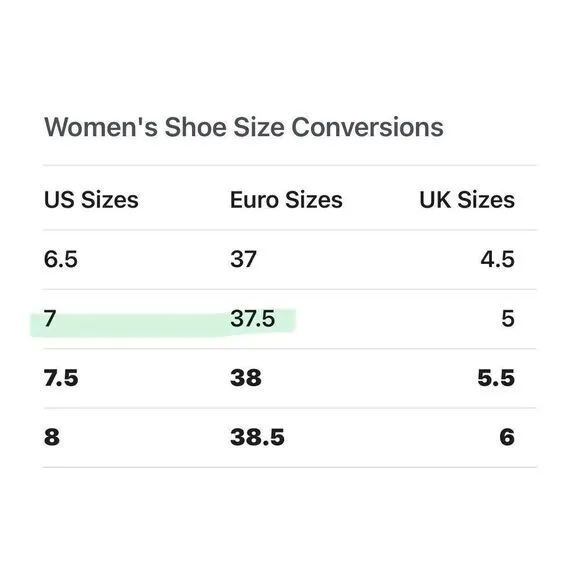This screenshot has width=580, height=580.
Task: Click the word Women's in the heading
Action: pos(101,127)
